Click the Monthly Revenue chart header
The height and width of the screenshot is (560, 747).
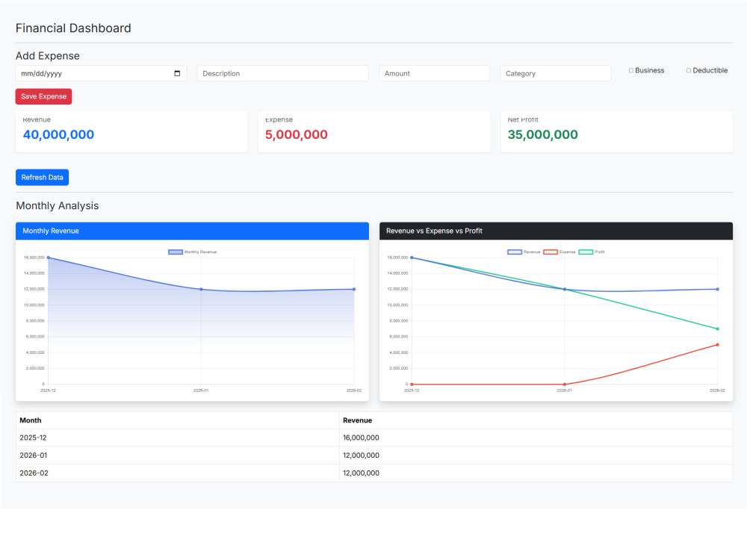[x=192, y=231]
